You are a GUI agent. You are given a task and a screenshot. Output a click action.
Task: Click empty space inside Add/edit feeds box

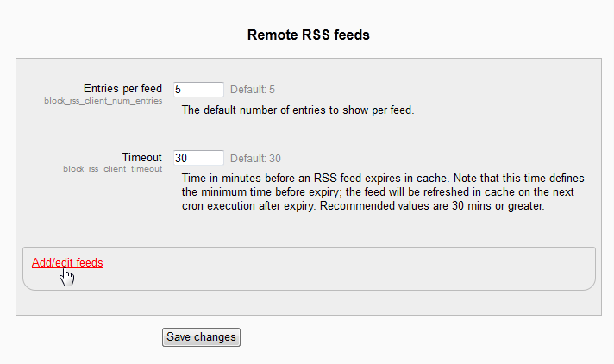tap(345, 269)
